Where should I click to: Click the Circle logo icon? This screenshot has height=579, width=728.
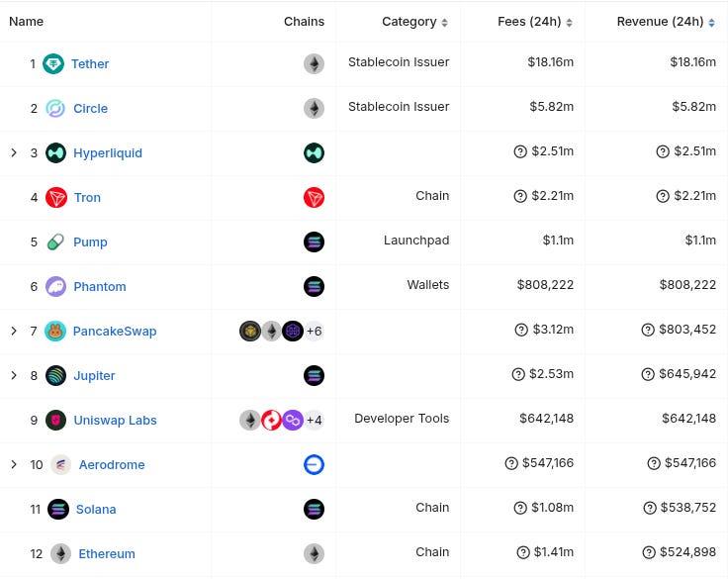pos(56,109)
